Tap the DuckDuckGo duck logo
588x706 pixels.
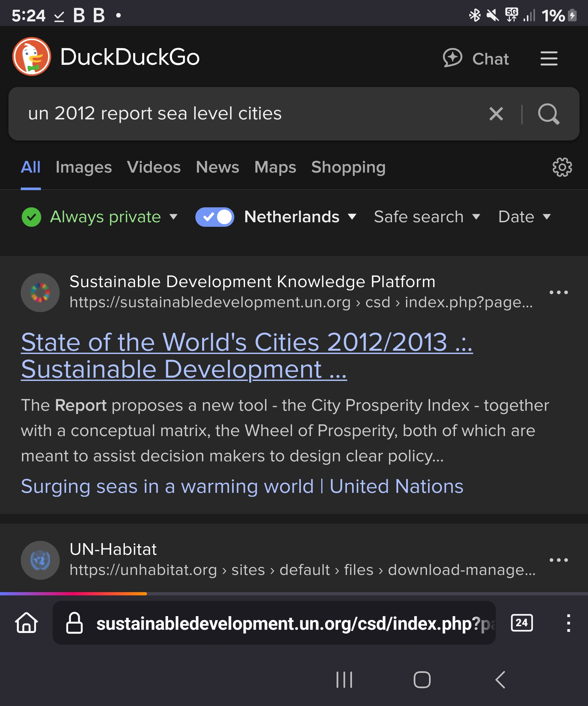[x=31, y=56]
